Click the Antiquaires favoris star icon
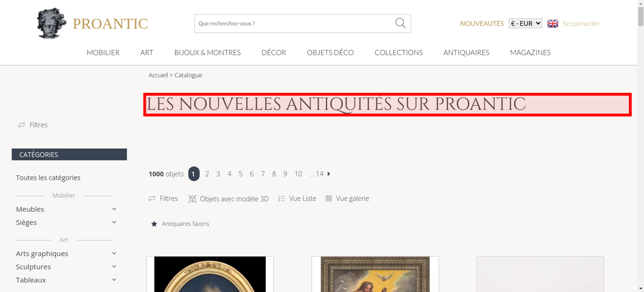644x292 pixels. point(154,224)
